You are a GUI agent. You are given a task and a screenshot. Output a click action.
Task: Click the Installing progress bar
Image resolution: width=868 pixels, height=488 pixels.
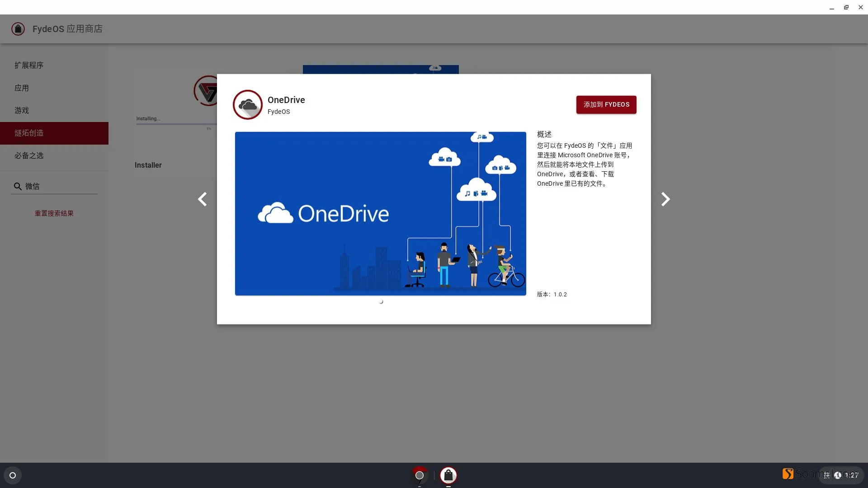pyautogui.click(x=177, y=124)
